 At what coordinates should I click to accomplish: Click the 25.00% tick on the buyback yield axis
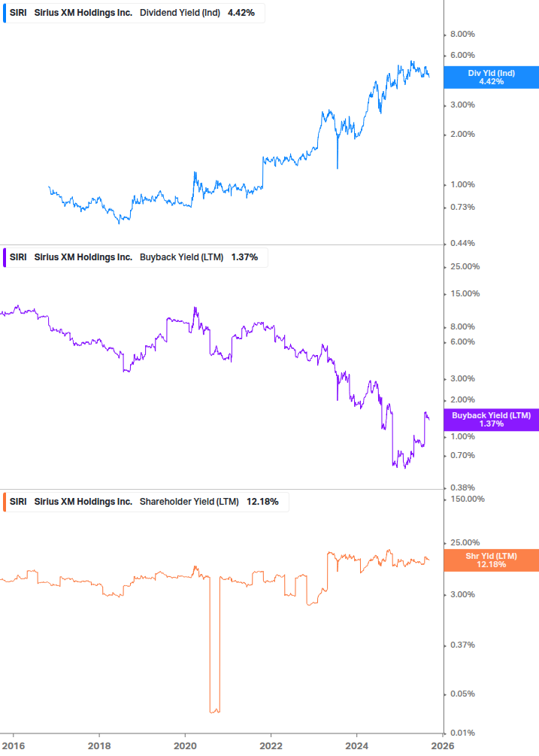(x=465, y=266)
